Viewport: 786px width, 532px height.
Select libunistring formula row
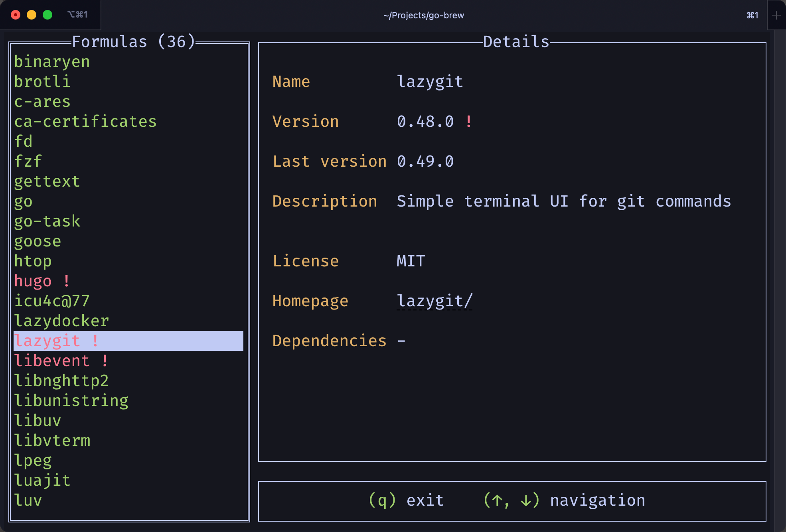pyautogui.click(x=128, y=401)
